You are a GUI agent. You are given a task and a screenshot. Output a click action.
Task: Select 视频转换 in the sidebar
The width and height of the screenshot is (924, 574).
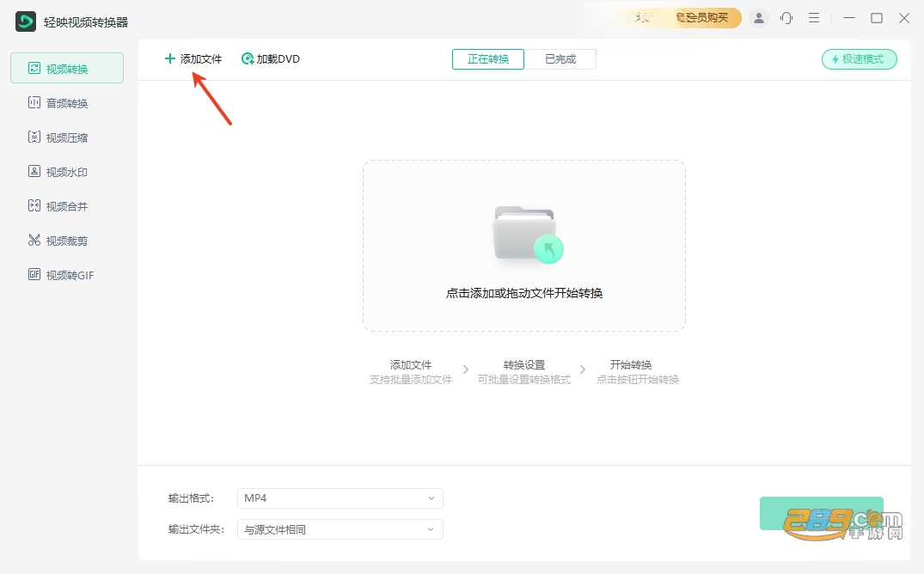pyautogui.click(x=67, y=69)
